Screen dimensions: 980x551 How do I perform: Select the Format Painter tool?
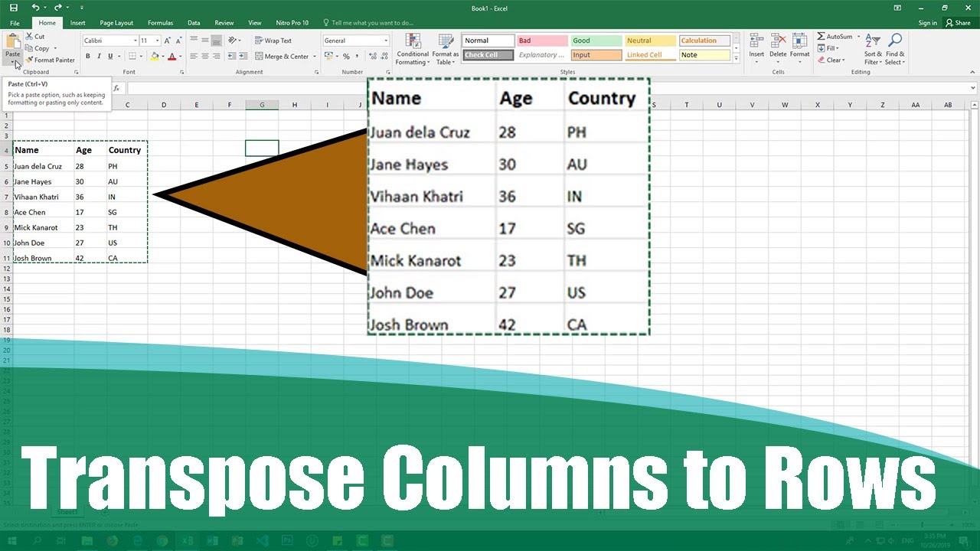tap(50, 60)
